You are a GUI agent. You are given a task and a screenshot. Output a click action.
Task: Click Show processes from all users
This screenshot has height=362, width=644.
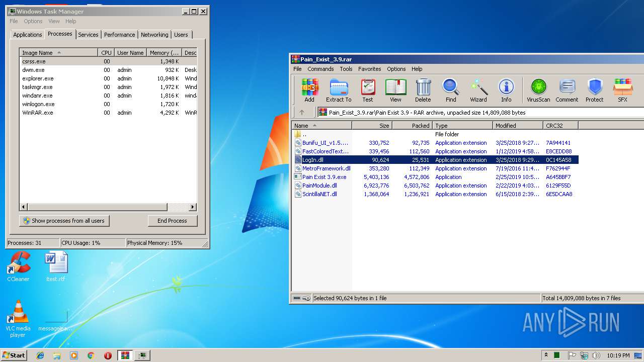[64, 221]
